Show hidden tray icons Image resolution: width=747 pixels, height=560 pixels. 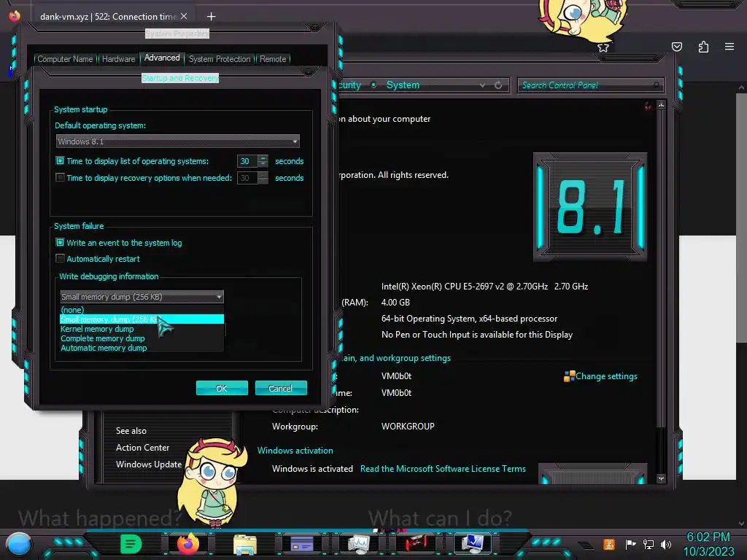tap(586, 545)
